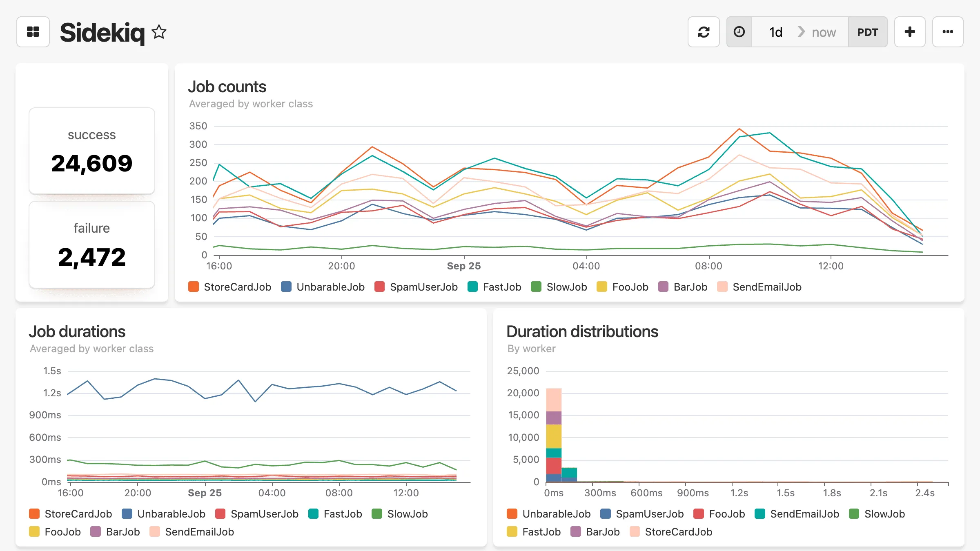Click the Sidekiq dashboard title
The width and height of the screenshot is (980, 551).
point(102,32)
